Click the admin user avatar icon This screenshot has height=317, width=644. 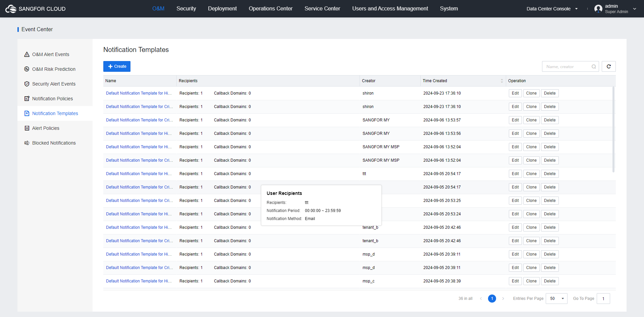(598, 9)
